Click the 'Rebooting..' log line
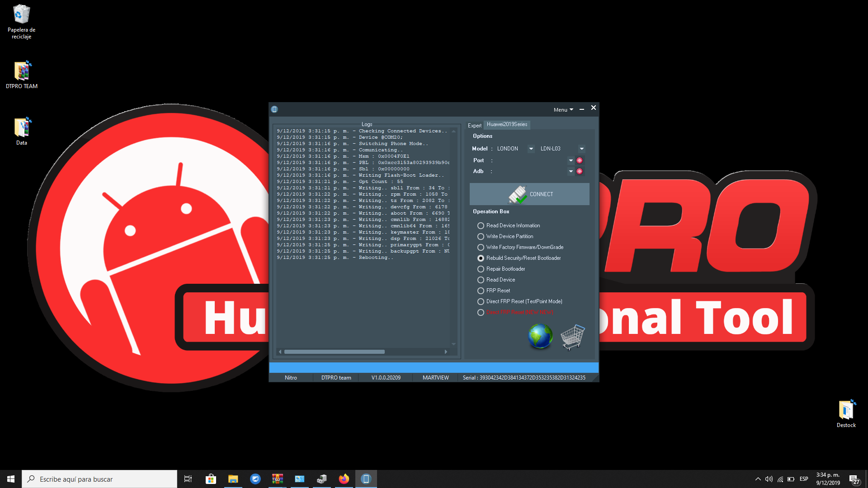 click(x=335, y=258)
